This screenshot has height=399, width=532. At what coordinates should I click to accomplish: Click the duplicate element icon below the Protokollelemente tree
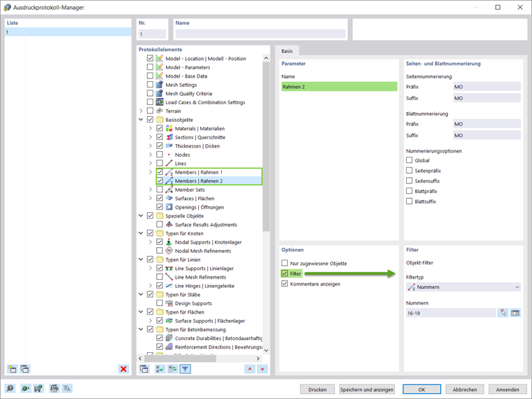point(144,369)
